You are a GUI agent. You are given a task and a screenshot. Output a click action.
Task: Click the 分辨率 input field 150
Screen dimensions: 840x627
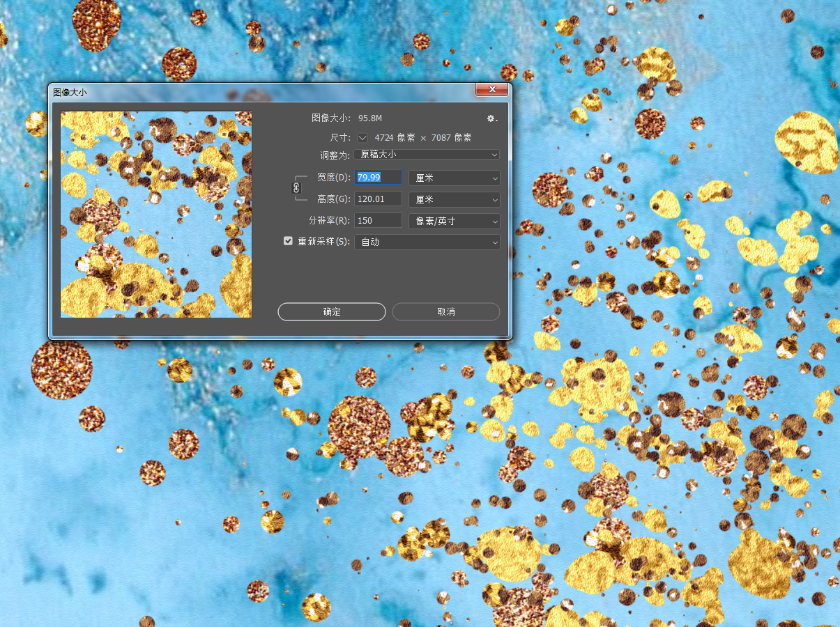coord(378,221)
